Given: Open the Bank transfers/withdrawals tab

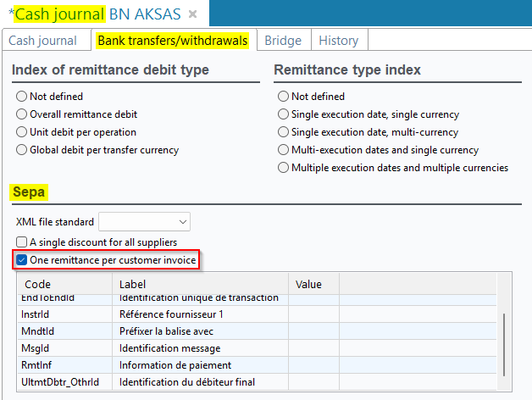Looking at the screenshot, I should [172, 41].
